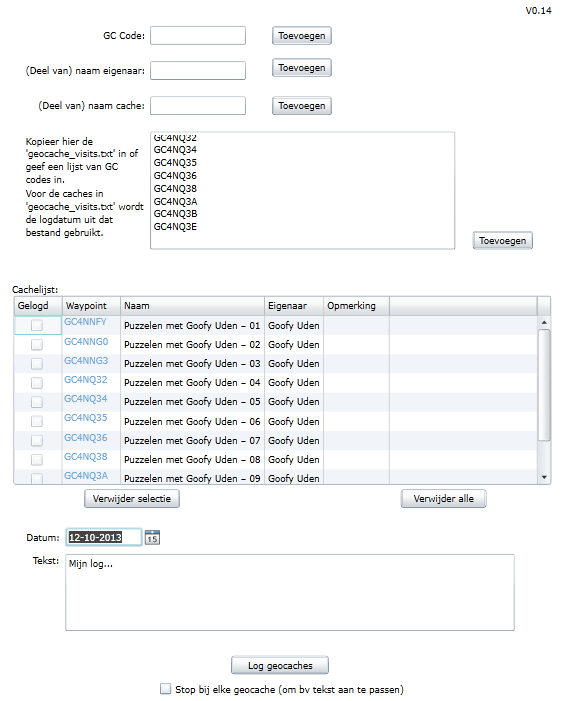The height and width of the screenshot is (701, 565).
Task: Click scroll down arrow in Cachelijst
Action: (544, 477)
